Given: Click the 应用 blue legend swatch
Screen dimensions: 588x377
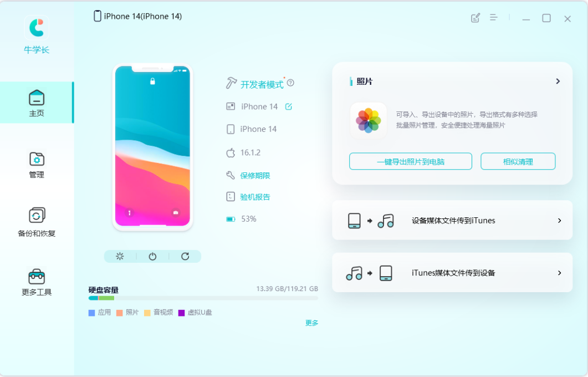Looking at the screenshot, I should (91, 313).
